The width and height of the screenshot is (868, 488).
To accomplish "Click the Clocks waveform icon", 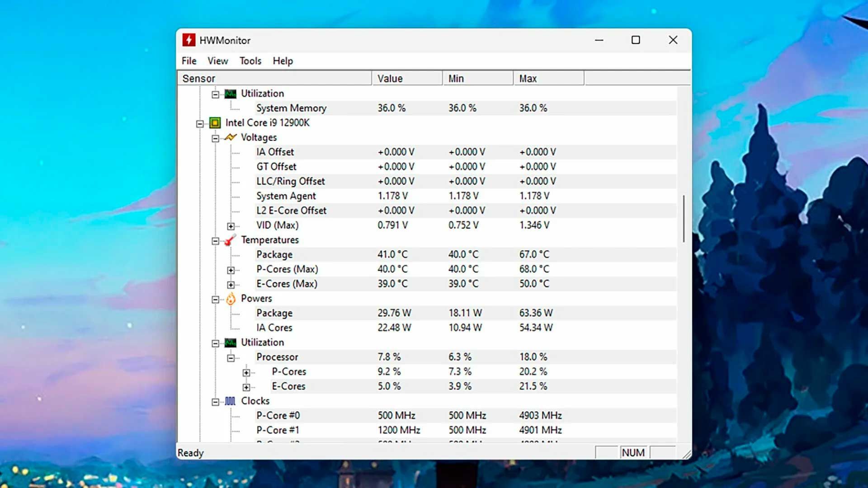I will [231, 401].
